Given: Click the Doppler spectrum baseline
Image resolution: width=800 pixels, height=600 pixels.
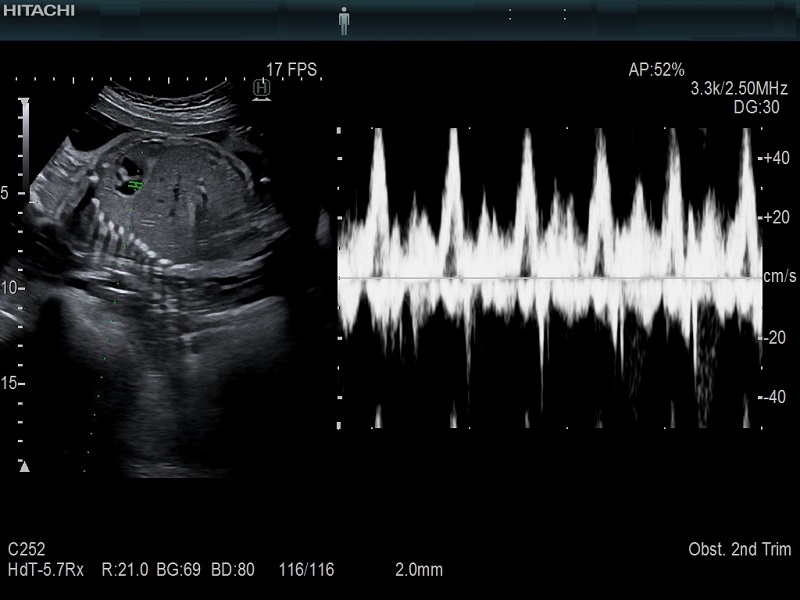Looking at the screenshot, I should pyautogui.click(x=548, y=277).
